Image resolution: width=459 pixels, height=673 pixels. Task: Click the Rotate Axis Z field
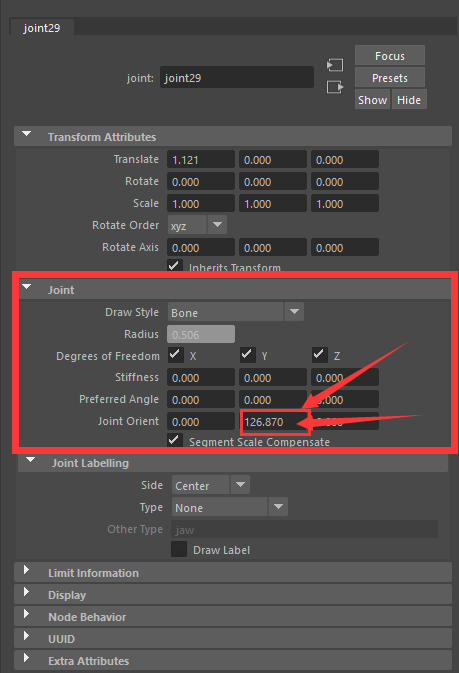coord(345,248)
